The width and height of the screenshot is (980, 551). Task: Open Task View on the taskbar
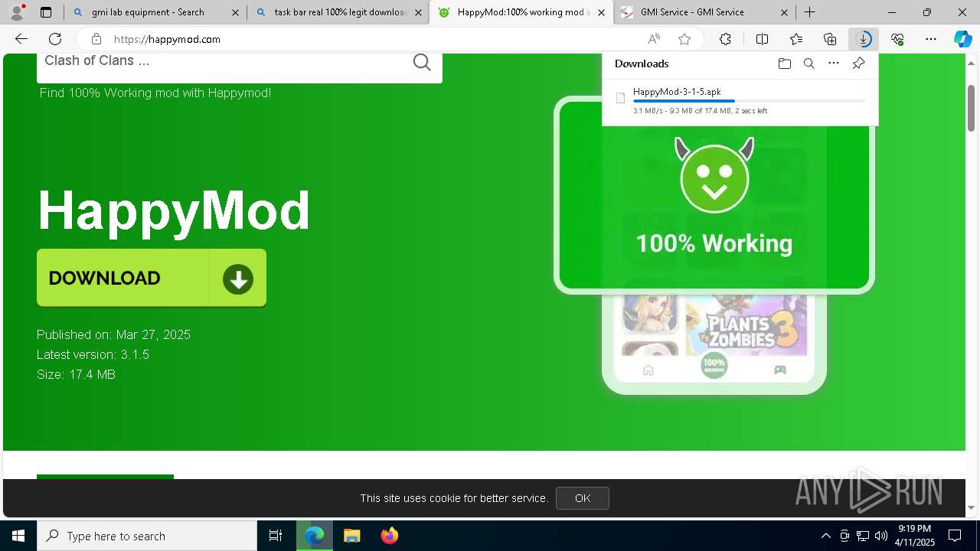pos(276,536)
